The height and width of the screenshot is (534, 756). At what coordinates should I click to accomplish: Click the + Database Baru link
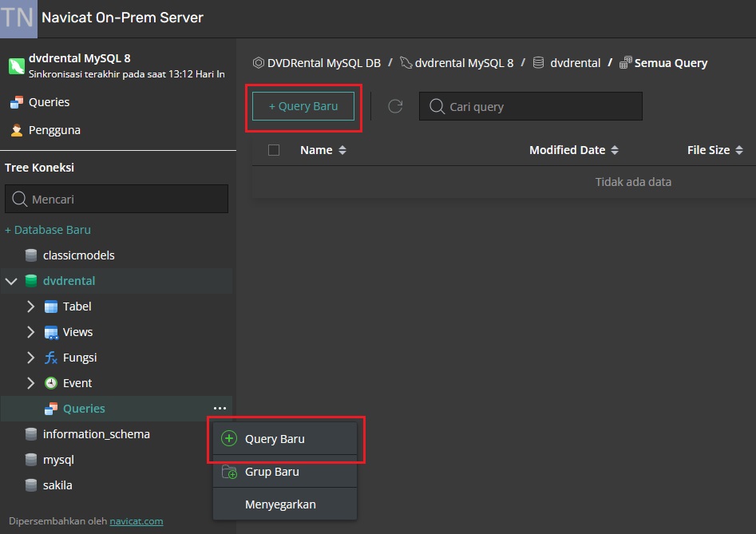[x=48, y=230]
